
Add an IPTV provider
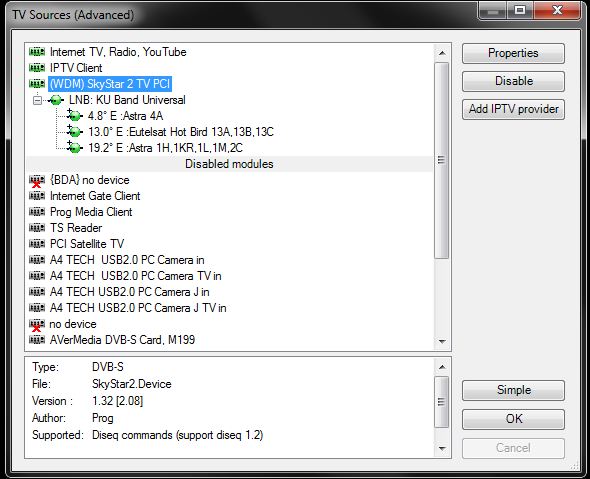coord(513,109)
